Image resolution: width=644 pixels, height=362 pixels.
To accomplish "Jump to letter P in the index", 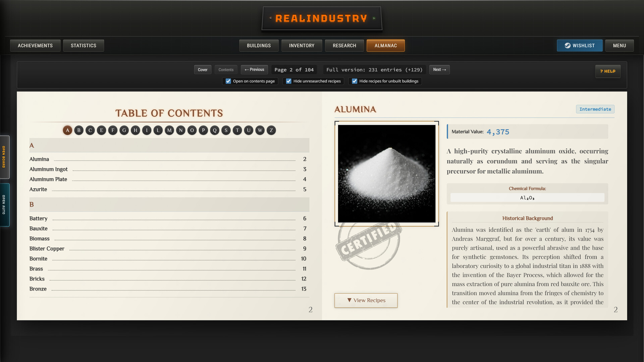I will 203,130.
